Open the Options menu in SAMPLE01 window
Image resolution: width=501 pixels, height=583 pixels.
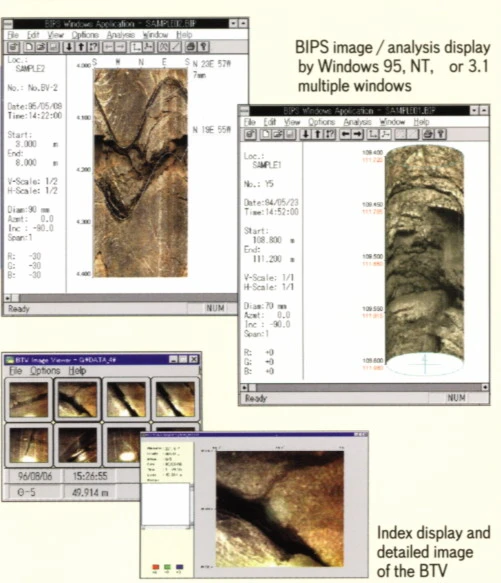321,122
